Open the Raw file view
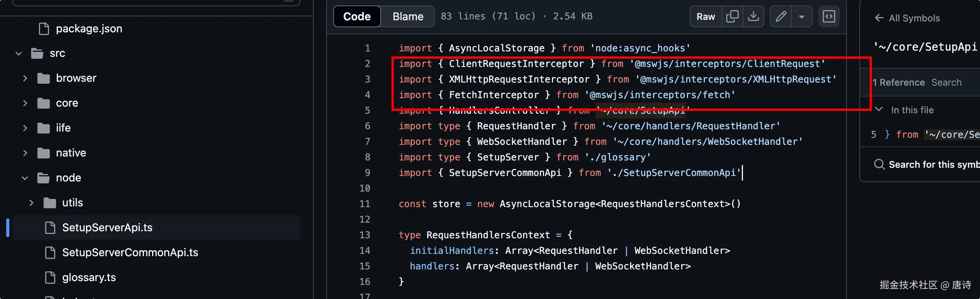The width and height of the screenshot is (980, 299). point(706,16)
